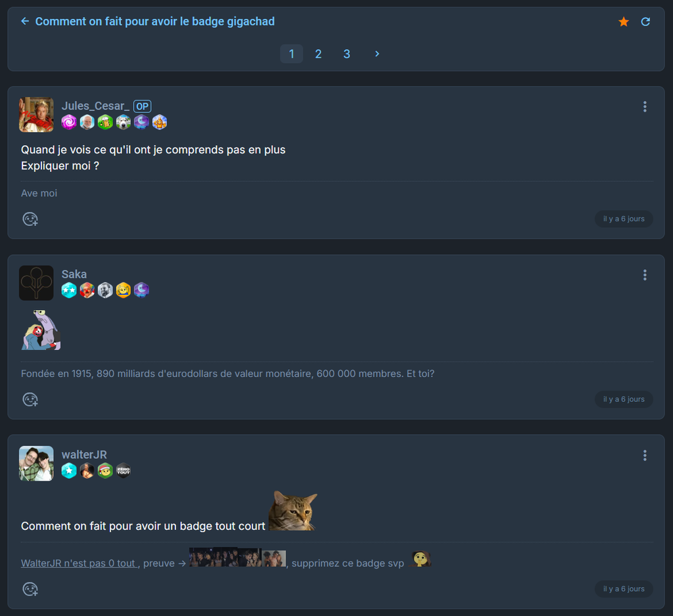The height and width of the screenshot is (616, 673).
Task: Click Jules_Cesar_'s pink spiral badge
Action: pos(69,122)
